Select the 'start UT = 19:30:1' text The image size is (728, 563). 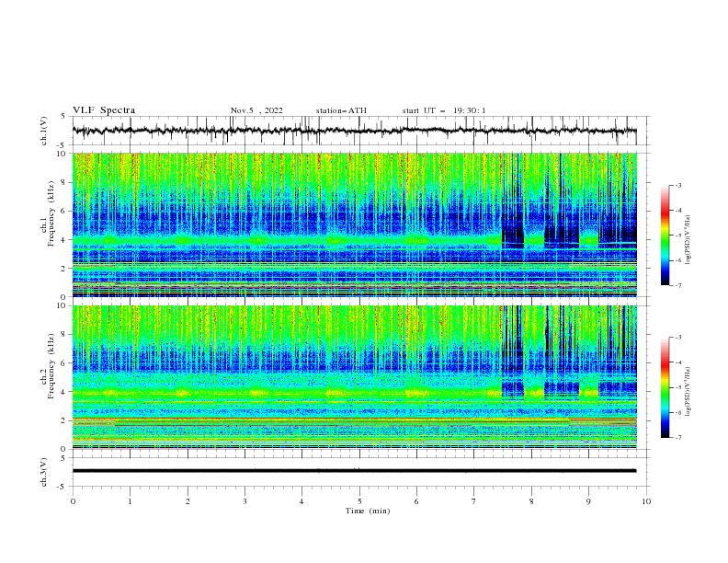444,110
